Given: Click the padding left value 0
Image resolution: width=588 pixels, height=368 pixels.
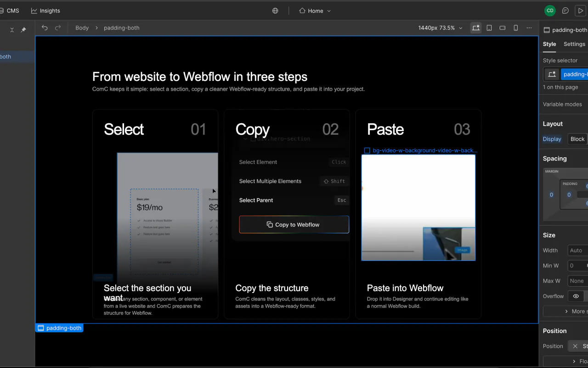Looking at the screenshot, I should [569, 195].
